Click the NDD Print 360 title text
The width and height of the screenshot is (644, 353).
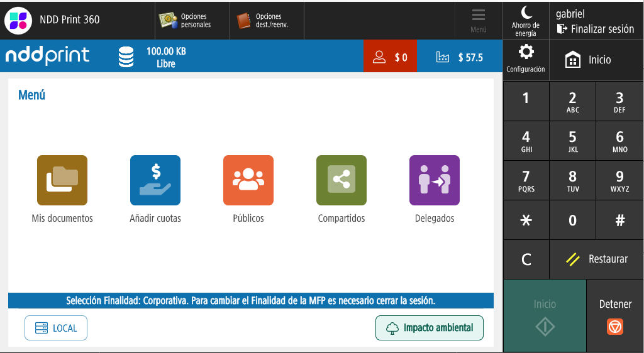[69, 19]
